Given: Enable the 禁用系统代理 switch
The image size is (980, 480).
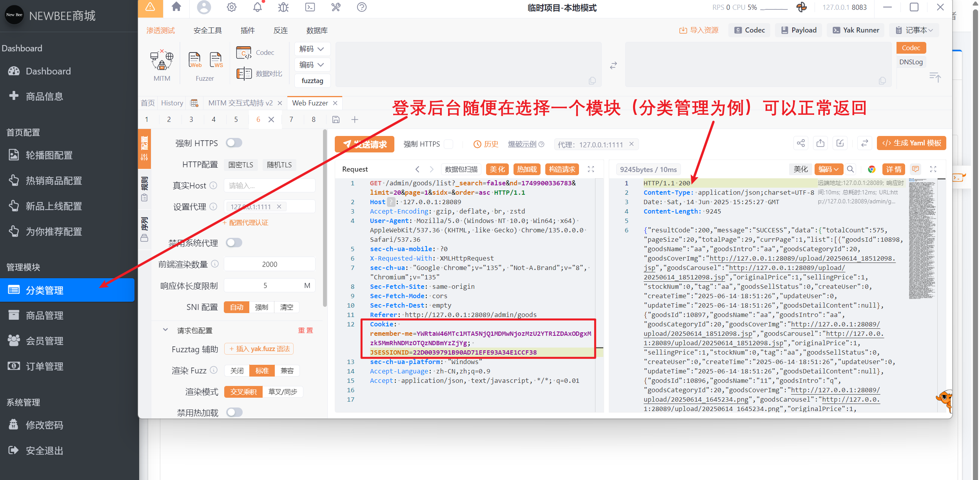Looking at the screenshot, I should point(234,243).
